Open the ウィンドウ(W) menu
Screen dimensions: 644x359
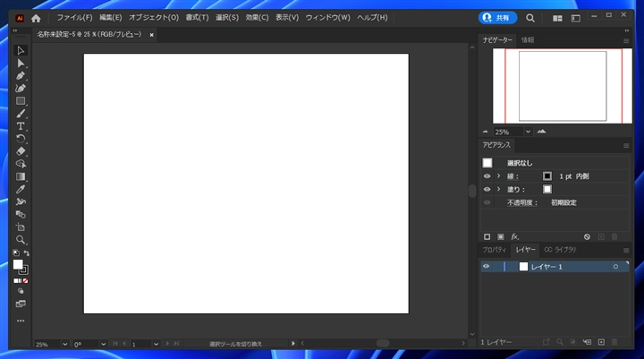click(x=327, y=18)
